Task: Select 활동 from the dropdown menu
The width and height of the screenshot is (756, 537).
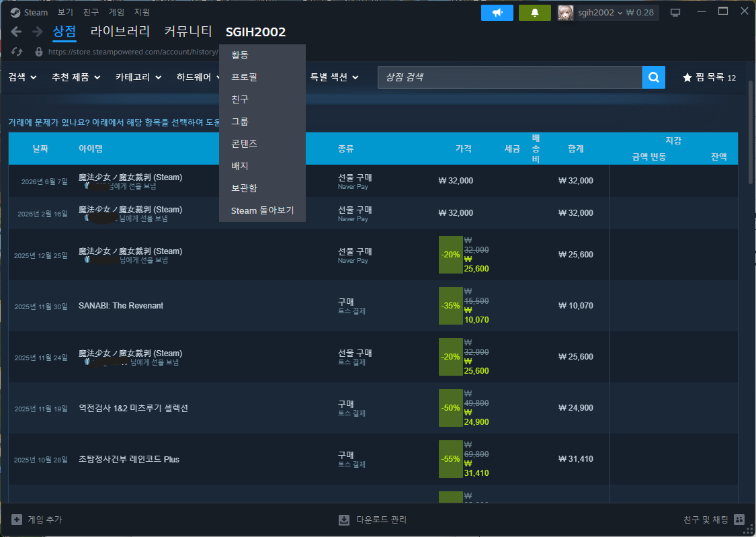Action: click(262, 55)
